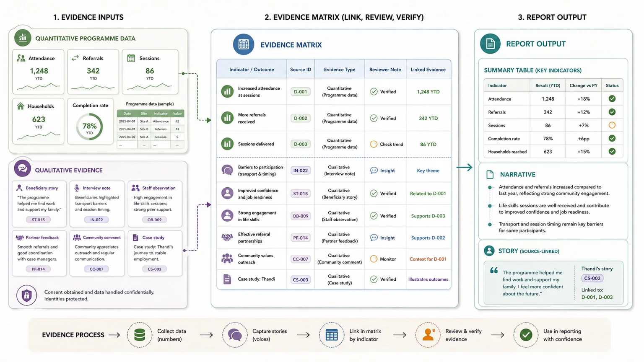Click the Supports D-002 link
644x362 pixels.
428,238
